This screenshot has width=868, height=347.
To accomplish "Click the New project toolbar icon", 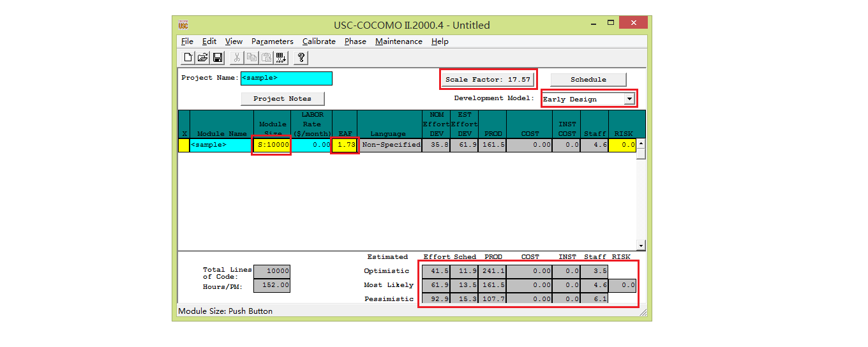I will tap(188, 57).
